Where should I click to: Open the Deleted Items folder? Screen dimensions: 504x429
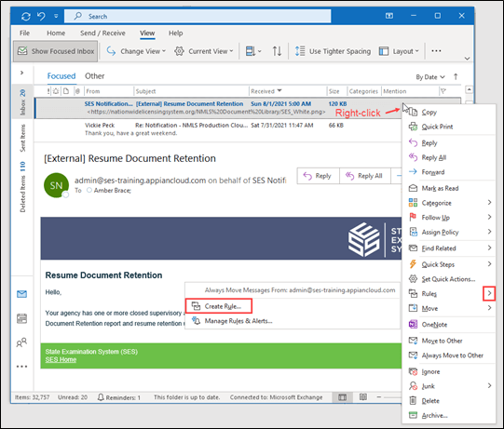point(22,187)
